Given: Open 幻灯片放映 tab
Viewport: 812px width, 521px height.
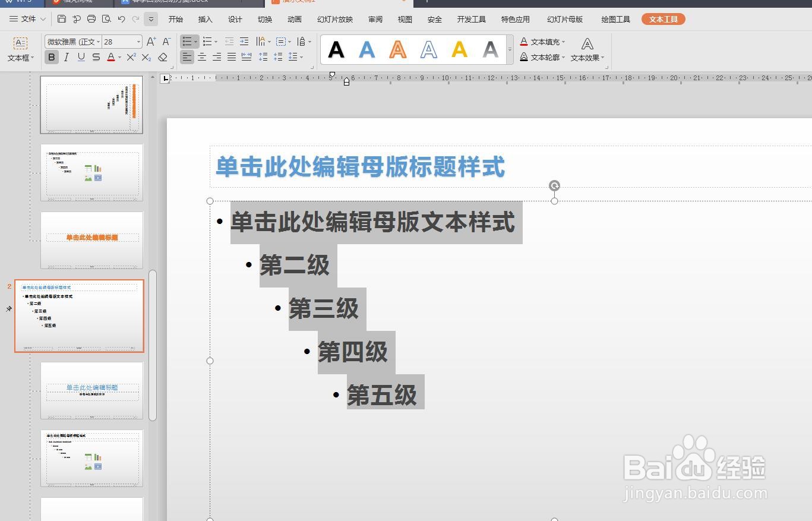Looking at the screenshot, I should (x=335, y=19).
